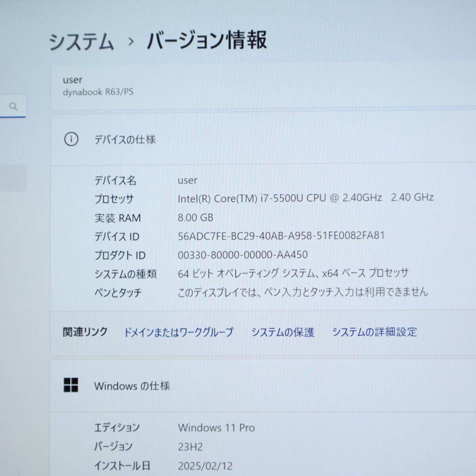This screenshot has width=476, height=476.
Task: Click the デバイス ID label
Action: (x=117, y=237)
